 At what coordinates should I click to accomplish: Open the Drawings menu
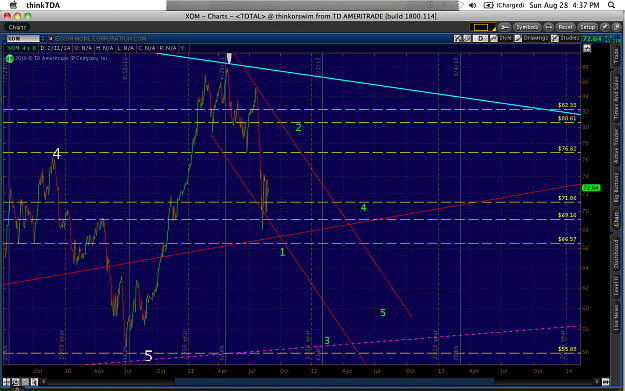pos(532,38)
